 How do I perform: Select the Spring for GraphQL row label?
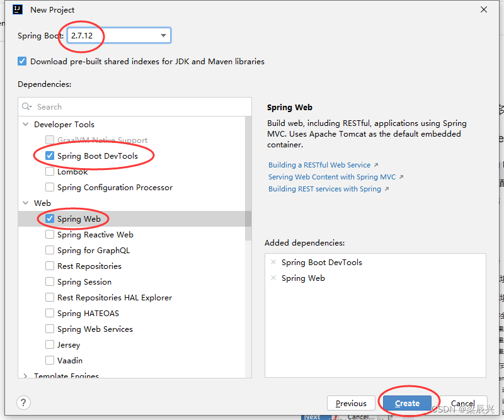pos(93,251)
